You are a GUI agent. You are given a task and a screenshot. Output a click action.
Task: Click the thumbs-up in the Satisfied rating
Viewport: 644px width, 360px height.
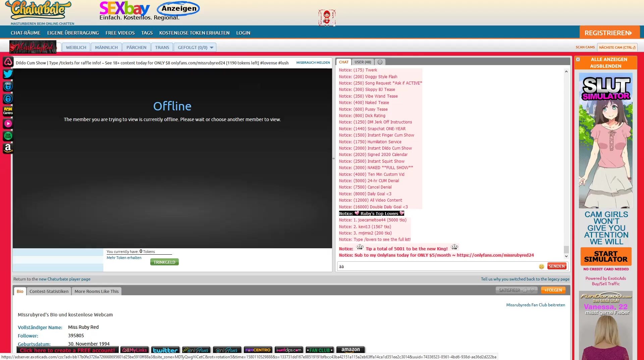(x=525, y=290)
